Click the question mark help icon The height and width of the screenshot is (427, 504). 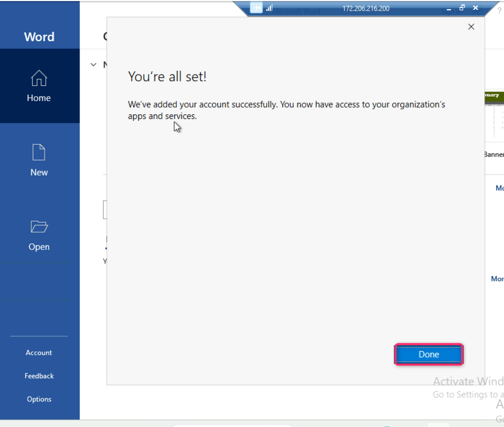click(x=499, y=11)
